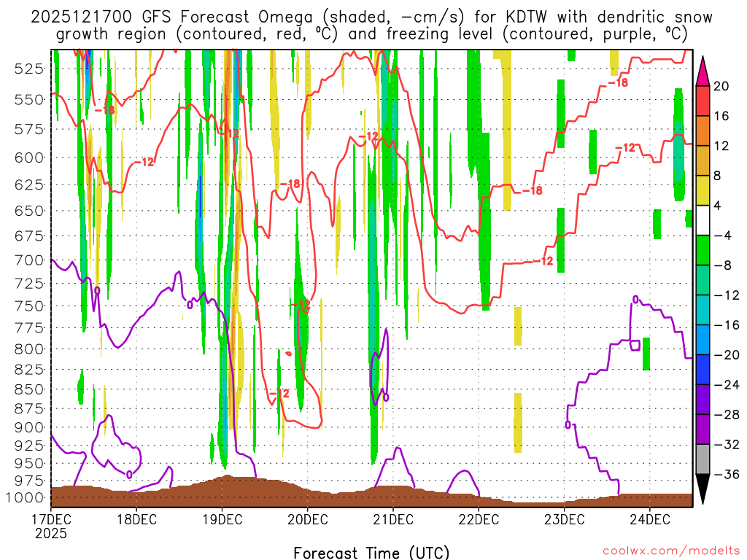
Task: Click the 2025 year label under 17DEC
Action: [x=51, y=533]
